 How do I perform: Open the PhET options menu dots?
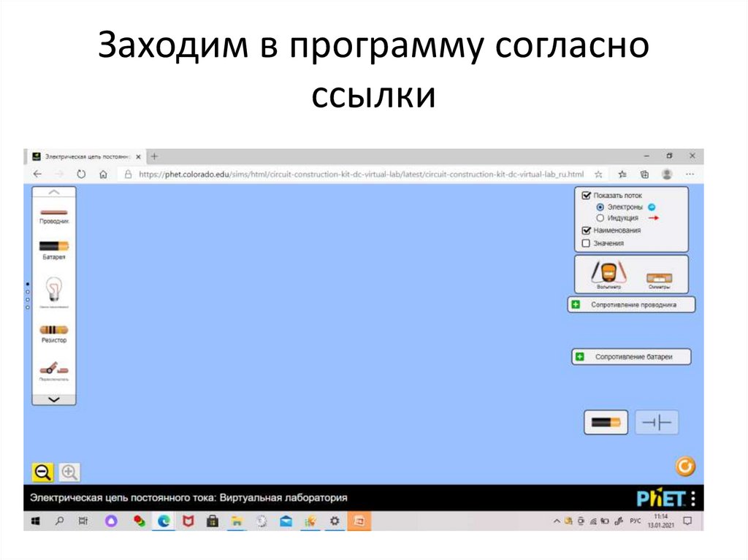tap(693, 499)
